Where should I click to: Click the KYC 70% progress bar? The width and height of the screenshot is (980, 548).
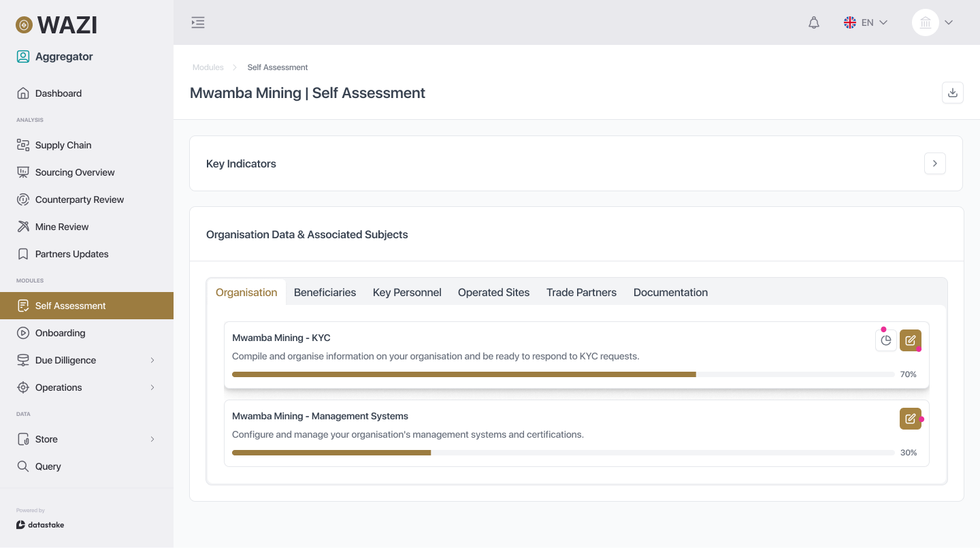tap(563, 374)
